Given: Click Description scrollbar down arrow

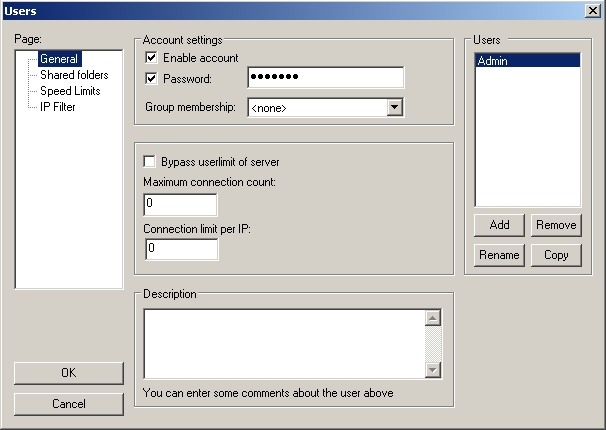Looking at the screenshot, I should (x=433, y=370).
